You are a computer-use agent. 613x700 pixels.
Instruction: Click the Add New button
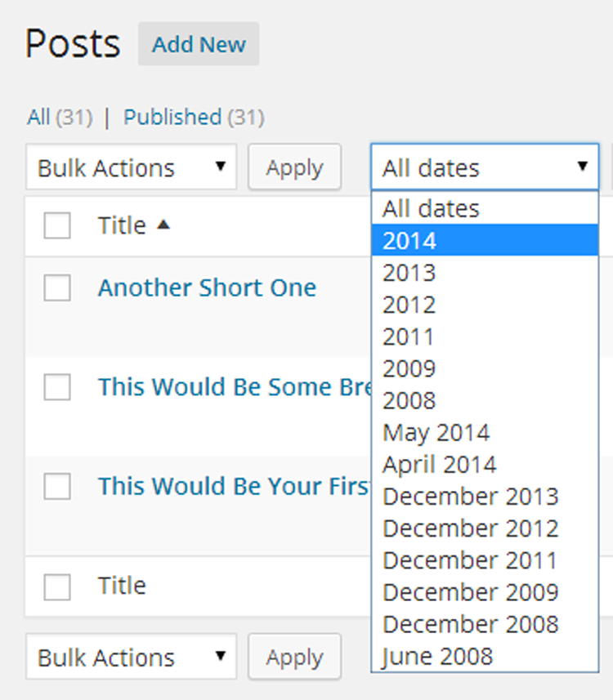tap(198, 45)
